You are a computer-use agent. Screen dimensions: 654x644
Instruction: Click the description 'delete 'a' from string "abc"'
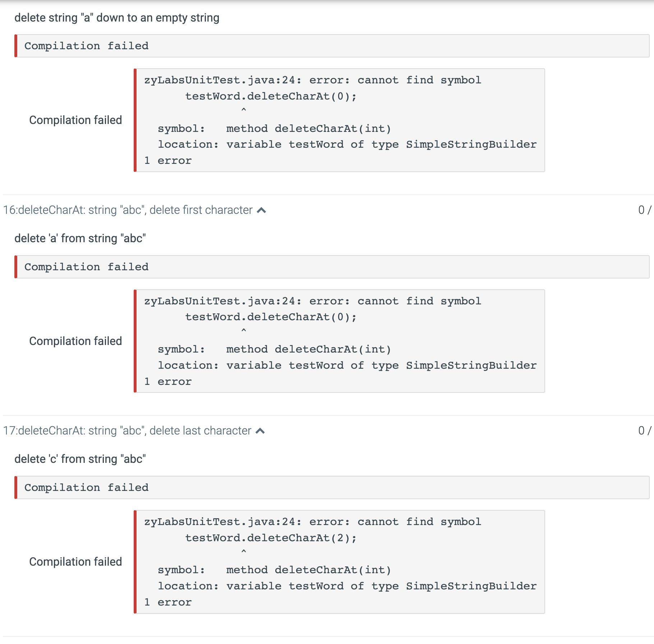pyautogui.click(x=80, y=238)
